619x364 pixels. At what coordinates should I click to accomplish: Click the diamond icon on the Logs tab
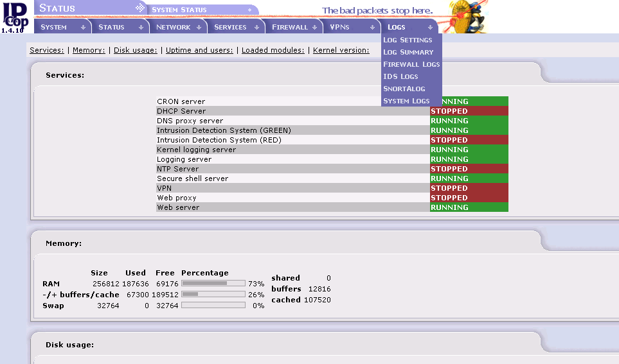point(430,27)
